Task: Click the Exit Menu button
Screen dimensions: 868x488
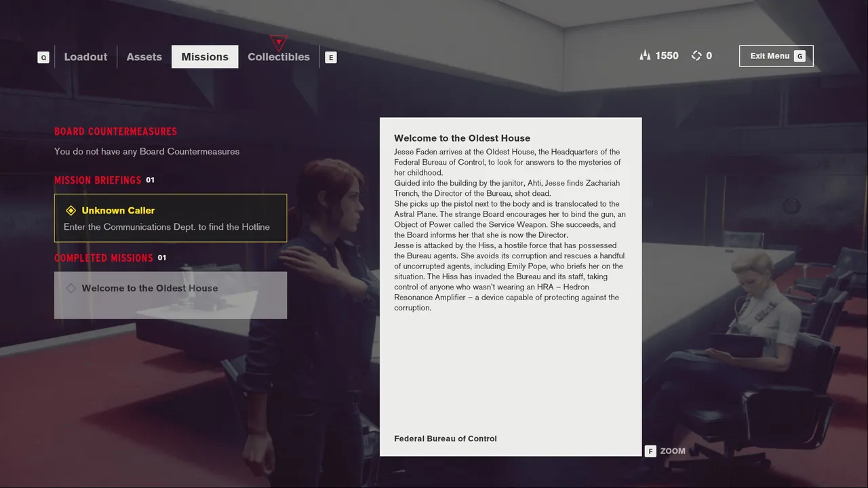Action: [776, 56]
